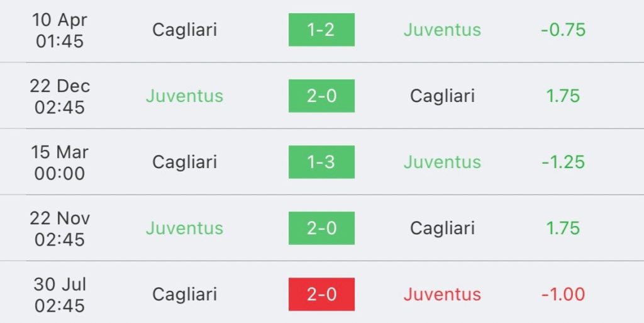
Task: Open the 1-3 score badge
Action: tap(321, 162)
